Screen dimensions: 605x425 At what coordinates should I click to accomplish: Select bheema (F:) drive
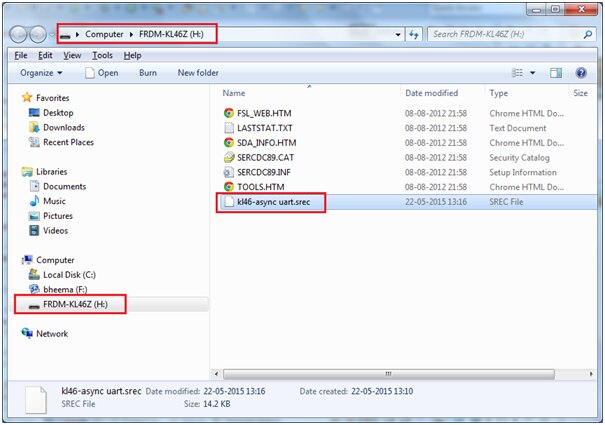tap(65, 290)
